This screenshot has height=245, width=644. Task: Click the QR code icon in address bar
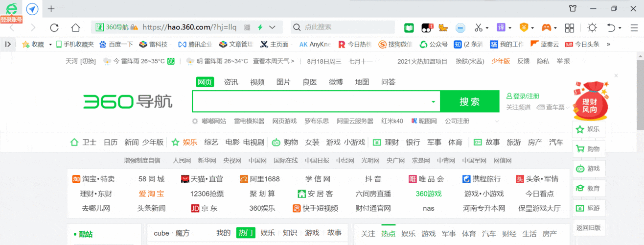(x=247, y=27)
